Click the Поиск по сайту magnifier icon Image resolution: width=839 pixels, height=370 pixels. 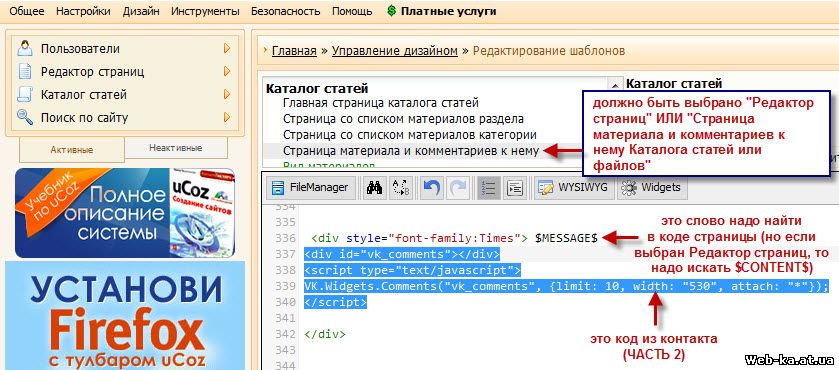tap(25, 117)
